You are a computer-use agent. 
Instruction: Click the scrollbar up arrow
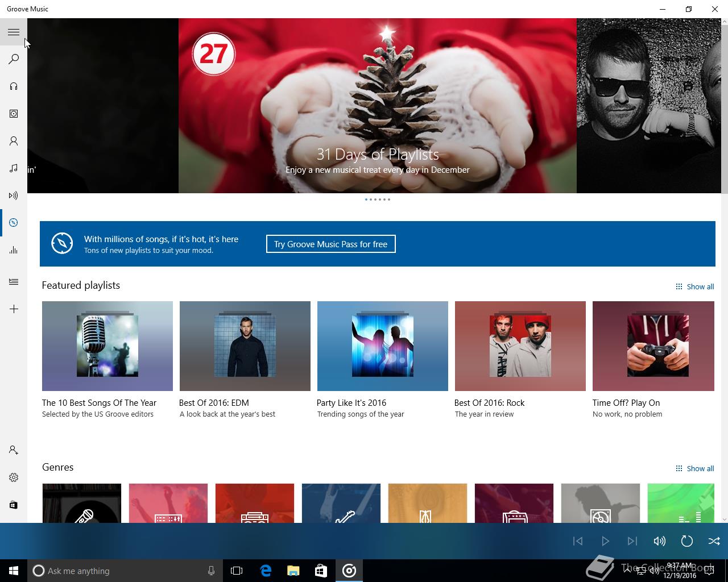tap(724, 22)
